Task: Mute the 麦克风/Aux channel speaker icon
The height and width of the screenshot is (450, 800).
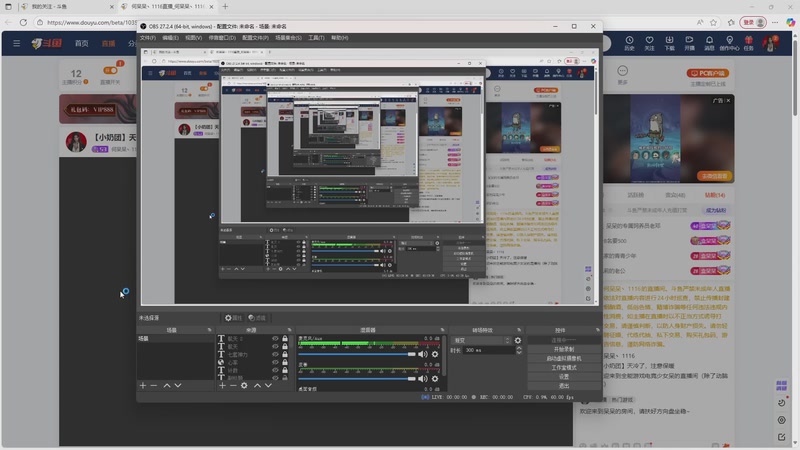Action: point(423,354)
